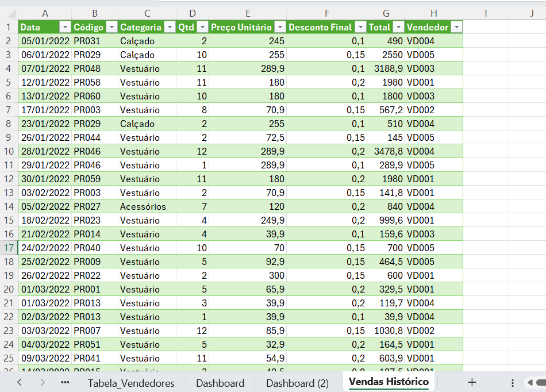Click date cell 30/01/2022
546x392 pixels.
tap(45, 179)
